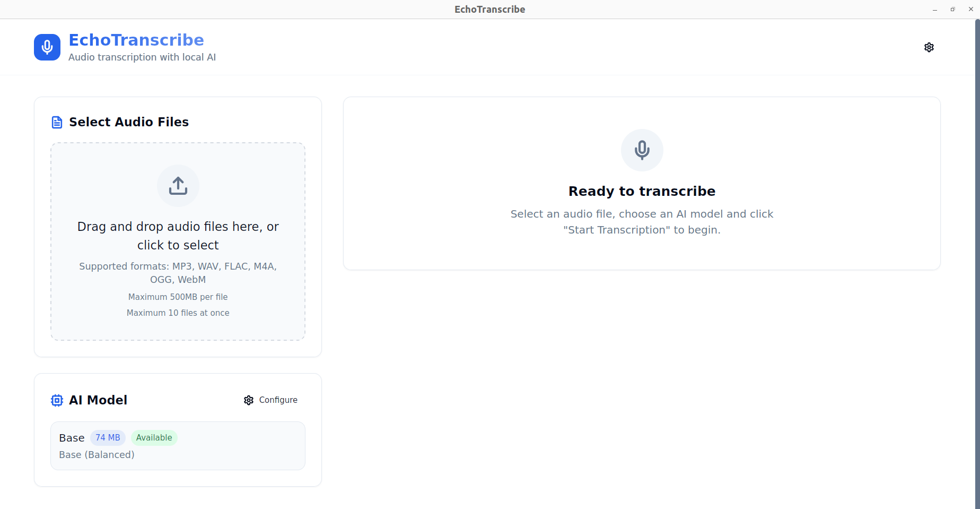The height and width of the screenshot is (509, 980).
Task: Close the EchoTranscribe window
Action: pos(971,10)
